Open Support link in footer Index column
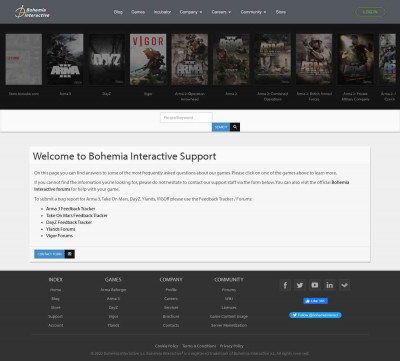Image resolution: width=400 pixels, height=361 pixels. (x=55, y=316)
